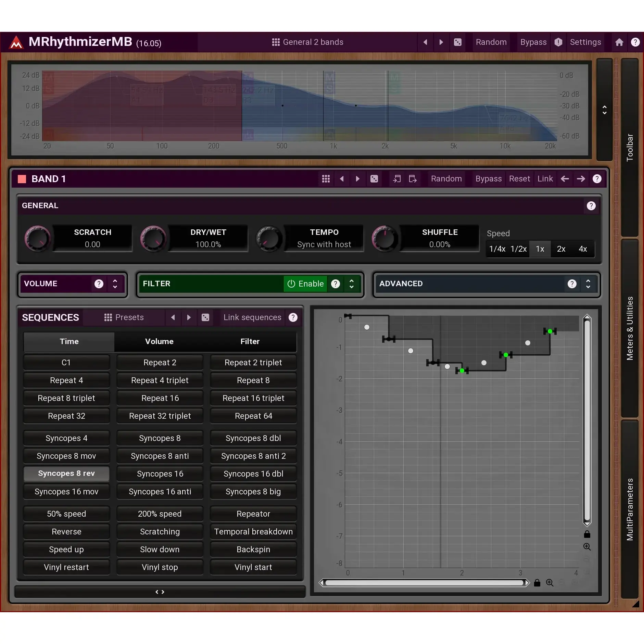Toggle Filter Enable button
The width and height of the screenshot is (644, 644).
[305, 284]
